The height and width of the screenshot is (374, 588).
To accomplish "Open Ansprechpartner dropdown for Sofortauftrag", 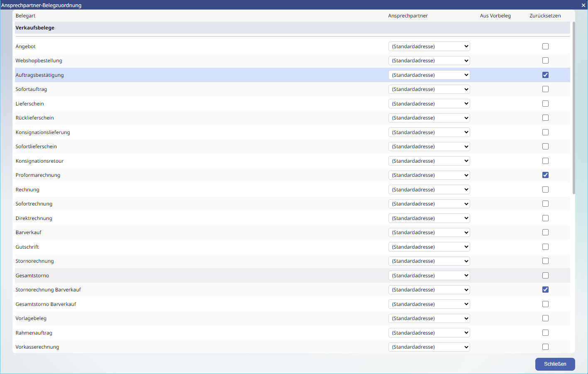I will coord(429,89).
